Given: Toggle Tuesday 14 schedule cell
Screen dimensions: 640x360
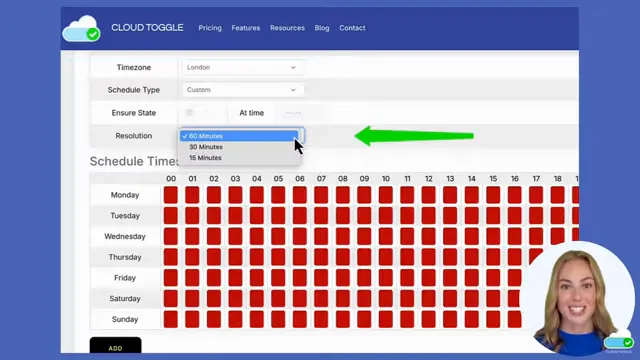Looking at the screenshot, I should (471, 216).
